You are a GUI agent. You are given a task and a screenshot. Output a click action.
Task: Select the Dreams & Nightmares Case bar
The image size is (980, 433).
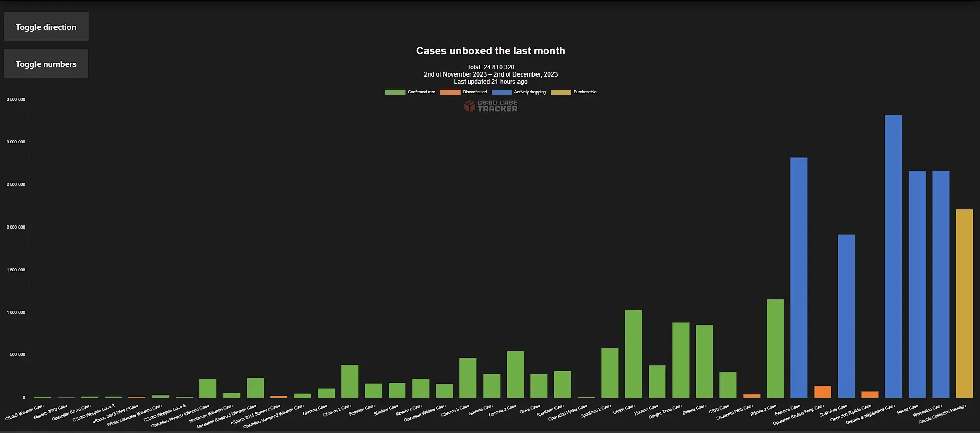coord(893,256)
